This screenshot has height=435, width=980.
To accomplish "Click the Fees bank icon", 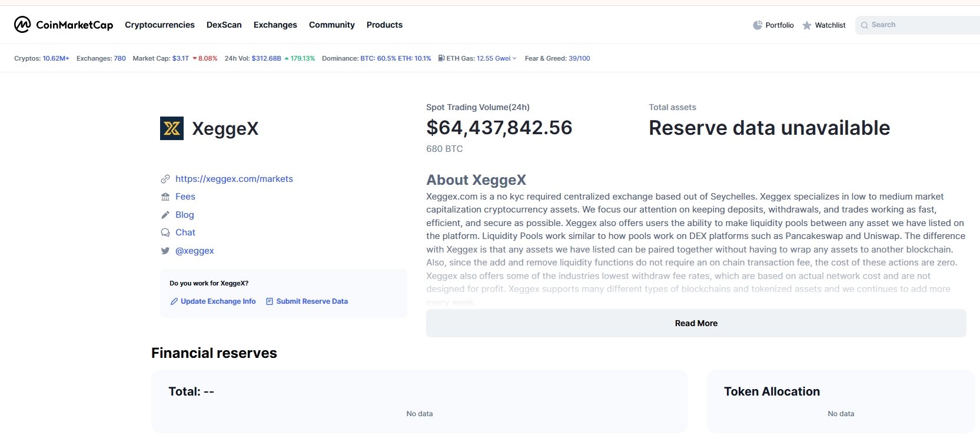I will tap(165, 197).
